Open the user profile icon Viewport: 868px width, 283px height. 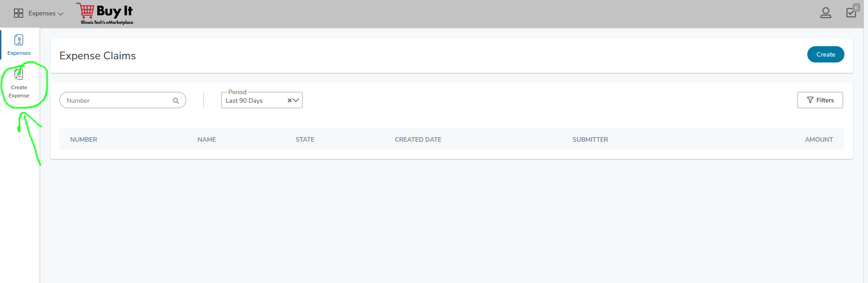[x=826, y=13]
